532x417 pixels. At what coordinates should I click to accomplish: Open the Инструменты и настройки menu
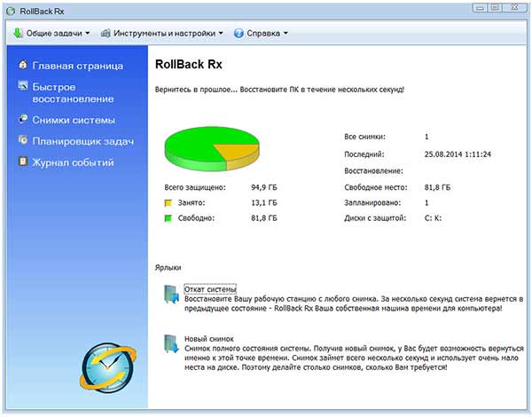point(164,34)
